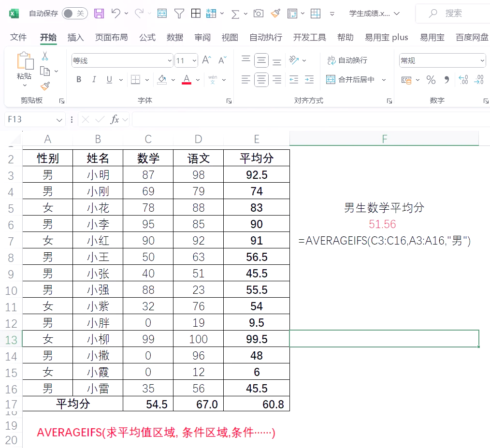Toggle Middle Align button

[261, 60]
